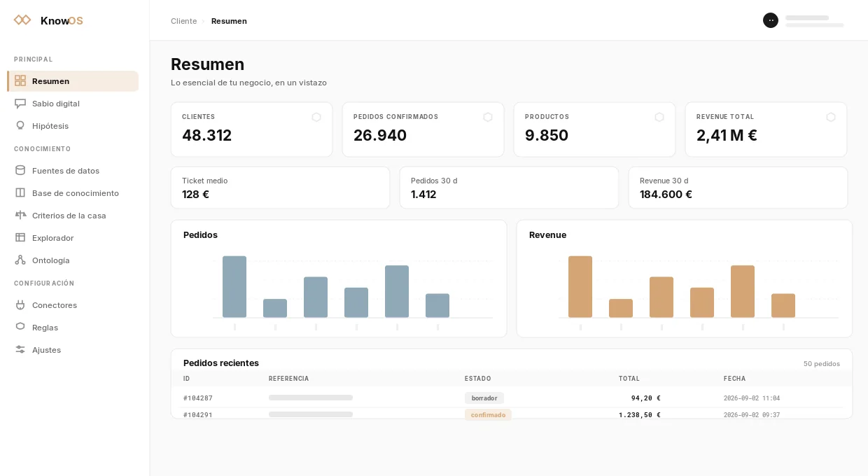Click the total 1.238,50 €
Viewport: 868px width, 476px height.
[x=640, y=415]
